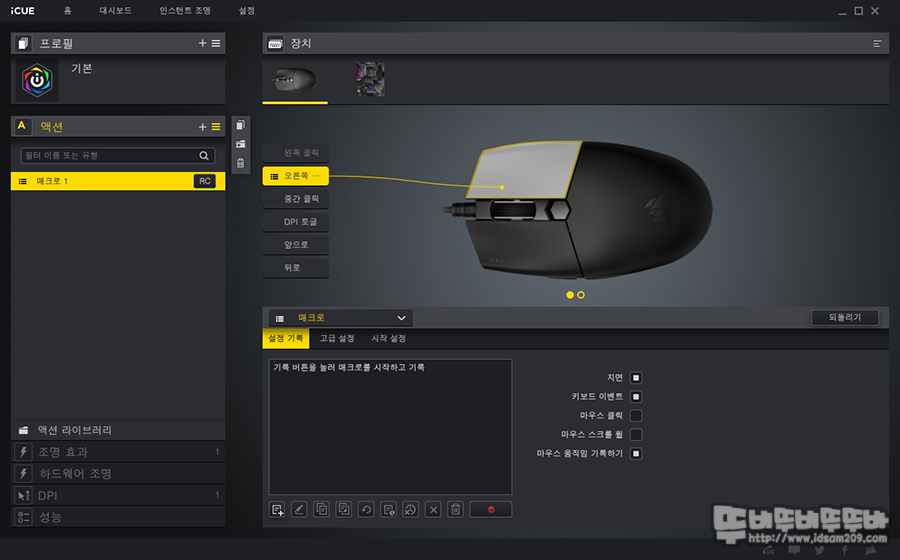Select the mouse device thumbnail
The height and width of the screenshot is (560, 900).
[295, 79]
